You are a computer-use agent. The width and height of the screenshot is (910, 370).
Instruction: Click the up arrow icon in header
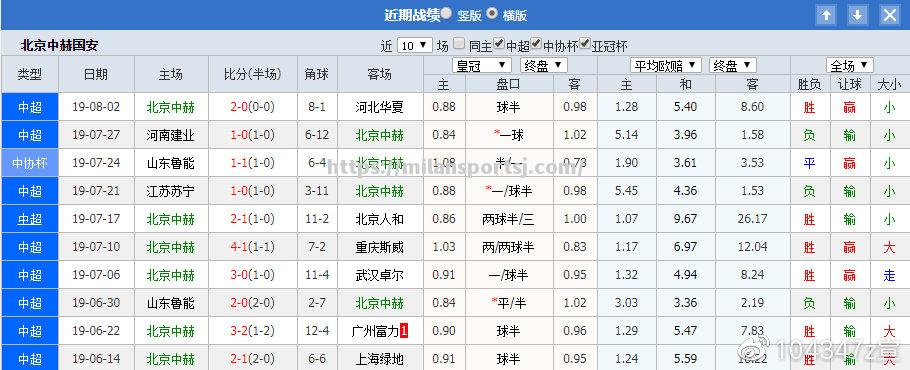826,15
